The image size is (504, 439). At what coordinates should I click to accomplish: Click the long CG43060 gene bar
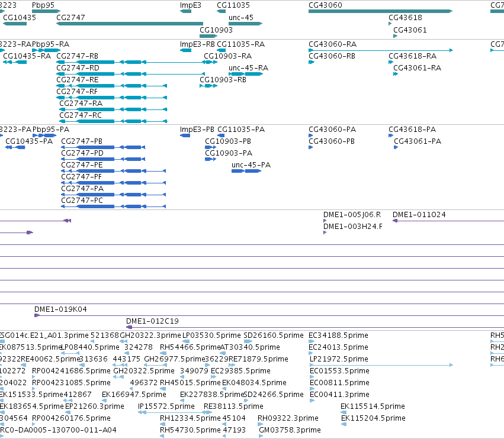click(x=380, y=11)
